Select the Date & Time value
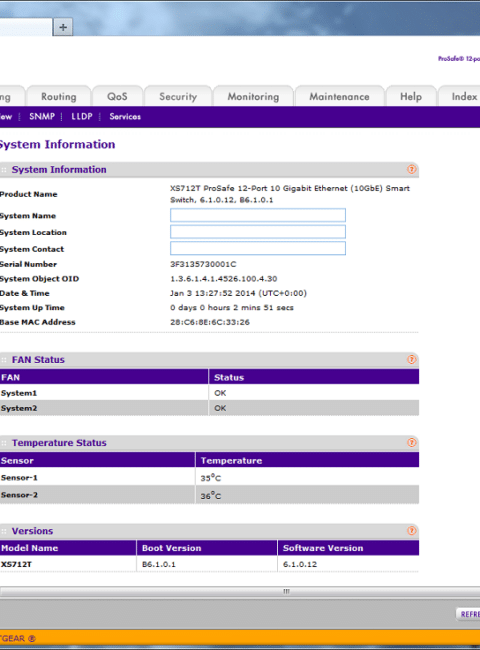 (238, 293)
